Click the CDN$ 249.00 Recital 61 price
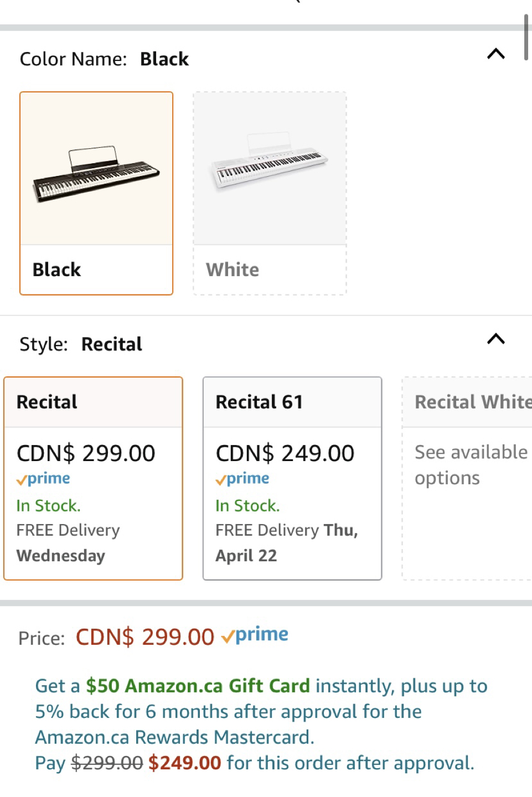This screenshot has height=797, width=532. point(285,454)
